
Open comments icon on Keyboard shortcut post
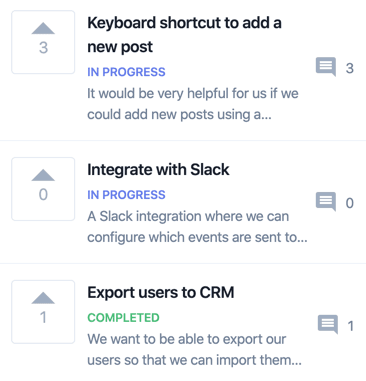click(x=326, y=67)
